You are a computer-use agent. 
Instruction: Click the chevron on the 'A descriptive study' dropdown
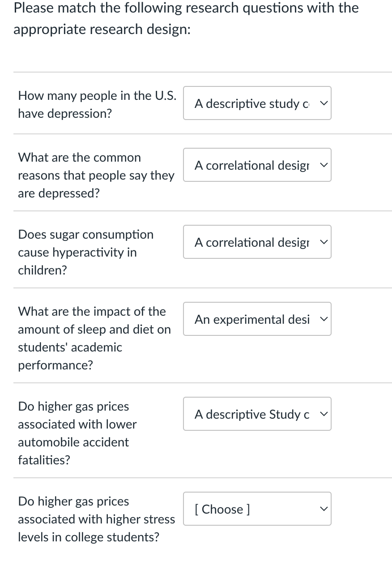pyautogui.click(x=323, y=103)
